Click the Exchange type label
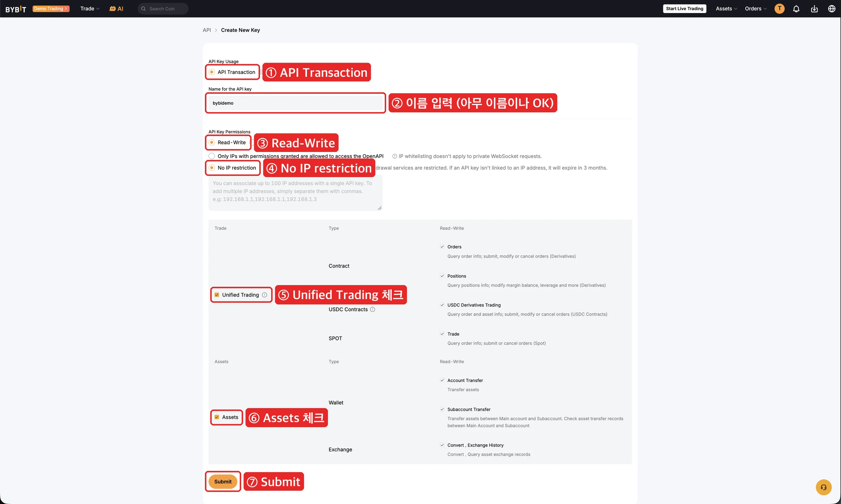This screenshot has height=504, width=841. pos(340,450)
